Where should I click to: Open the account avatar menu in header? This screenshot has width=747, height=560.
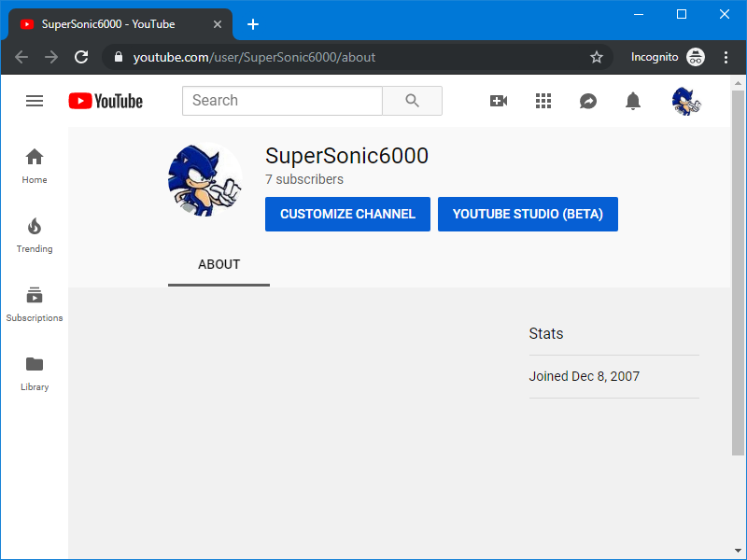[686, 101]
